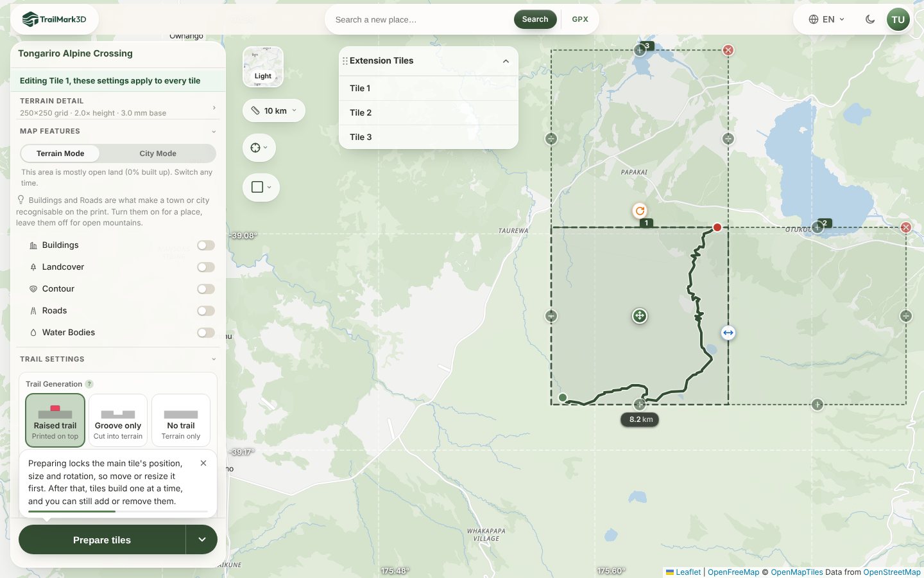This screenshot has height=578, width=924.
Task: Open the crosshair locate dropdown
Action: pos(259,148)
